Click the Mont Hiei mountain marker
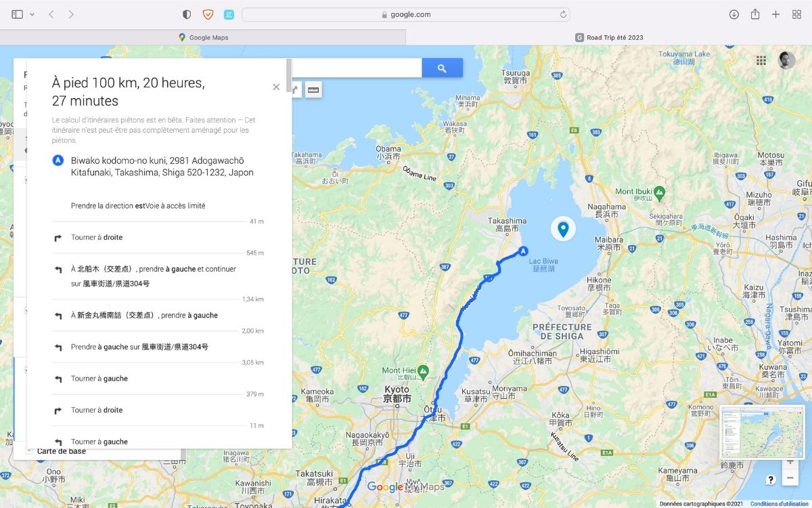The image size is (812, 508). pyautogui.click(x=424, y=372)
